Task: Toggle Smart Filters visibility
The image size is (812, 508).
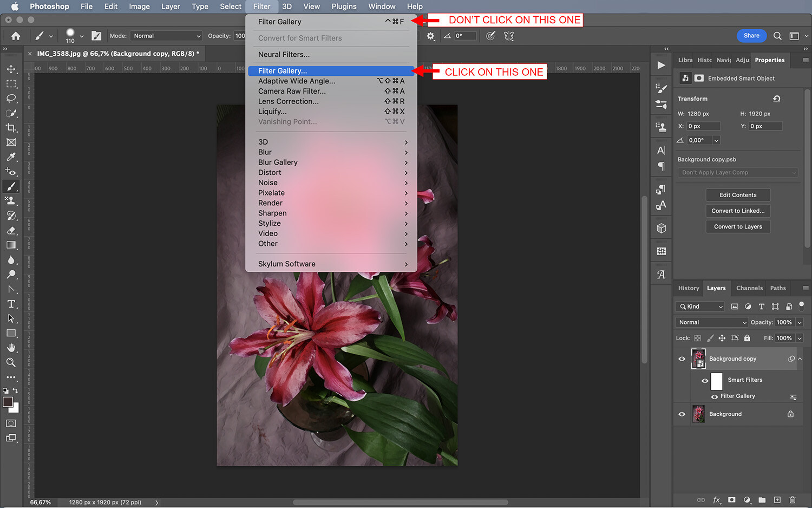Action: (x=706, y=381)
